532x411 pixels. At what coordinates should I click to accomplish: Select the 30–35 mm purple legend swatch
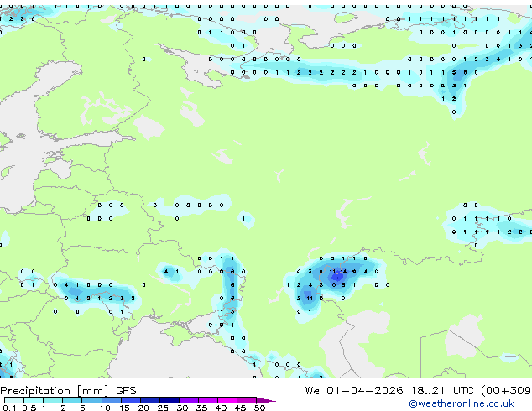click(189, 400)
